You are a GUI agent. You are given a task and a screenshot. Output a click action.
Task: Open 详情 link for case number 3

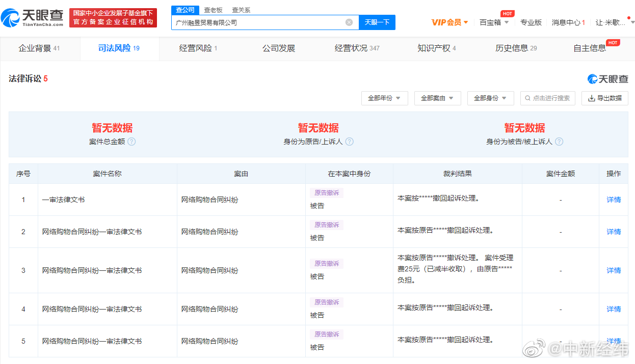point(614,270)
